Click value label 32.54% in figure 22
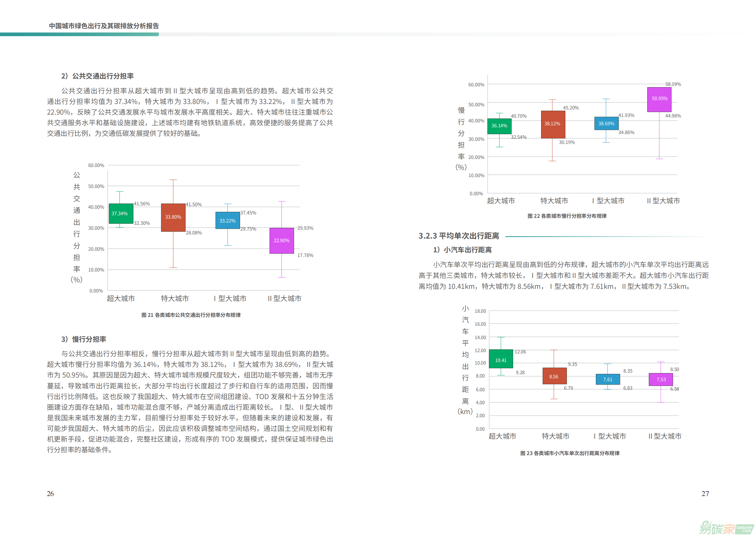The image size is (756, 537). coord(518,137)
